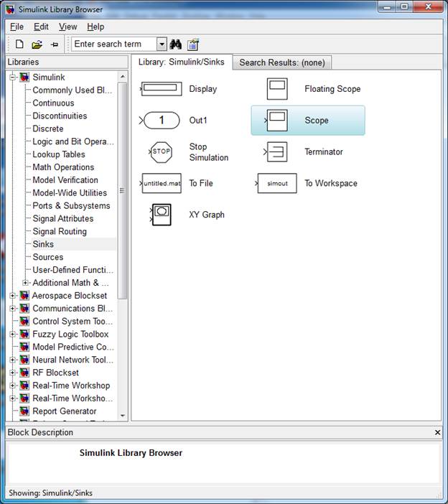The height and width of the screenshot is (504, 448).
Task: Select the Terminator block icon
Action: pos(276,151)
